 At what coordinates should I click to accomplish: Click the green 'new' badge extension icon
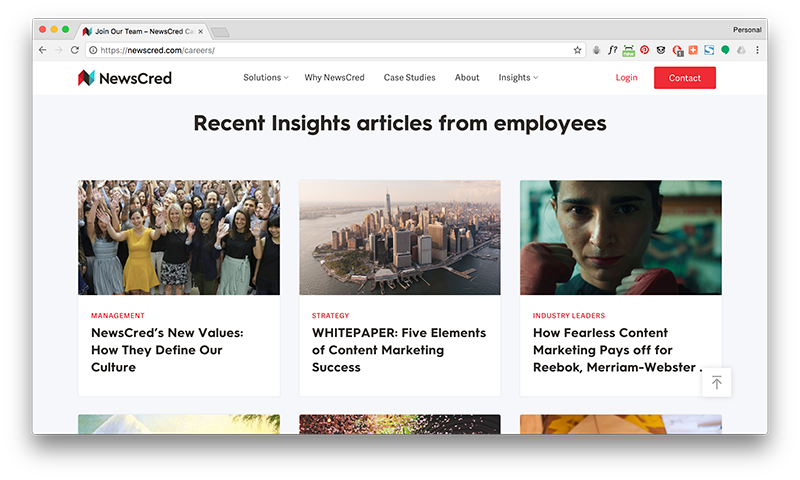point(629,50)
